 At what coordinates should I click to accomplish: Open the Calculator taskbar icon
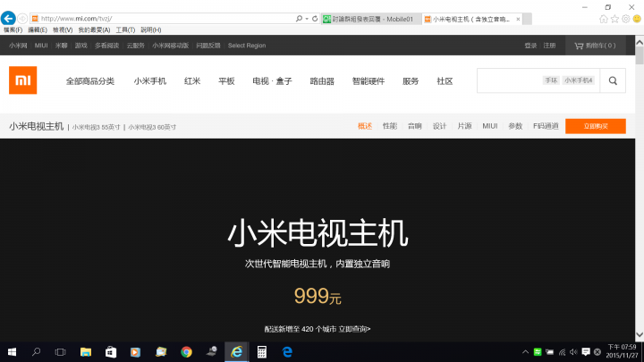(261, 352)
